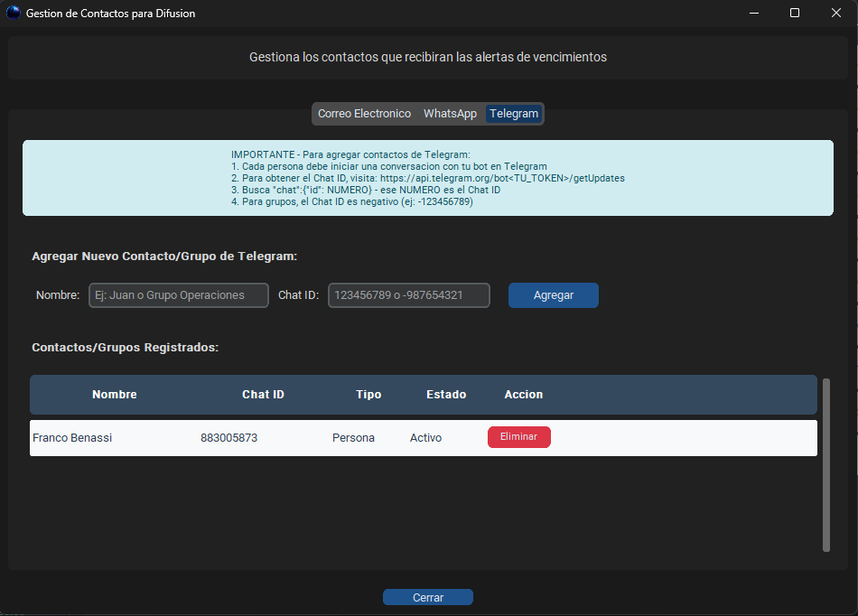This screenshot has height=616, width=858.
Task: Click the Accion column header
Action: [x=524, y=395]
